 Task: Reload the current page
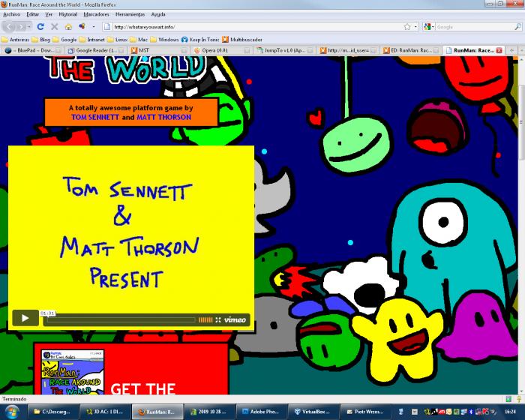[x=40, y=27]
